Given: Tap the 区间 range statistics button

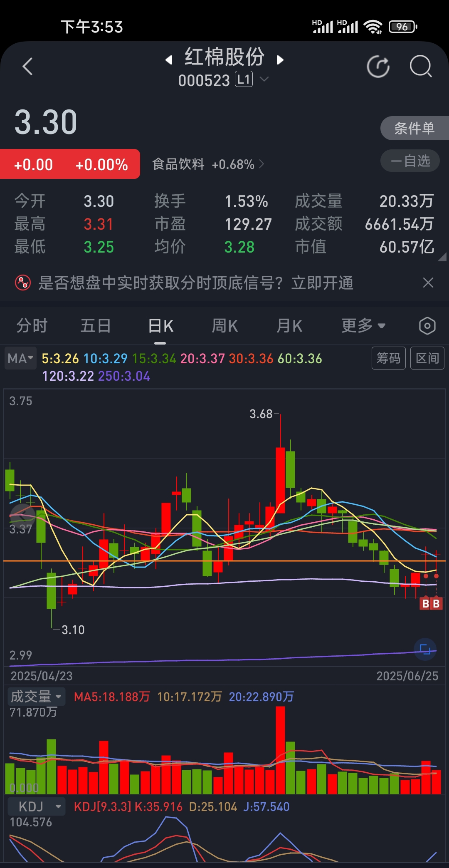Looking at the screenshot, I should (427, 358).
